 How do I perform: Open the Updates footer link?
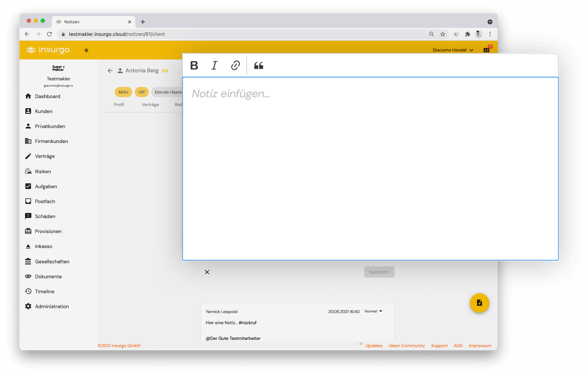click(x=374, y=345)
